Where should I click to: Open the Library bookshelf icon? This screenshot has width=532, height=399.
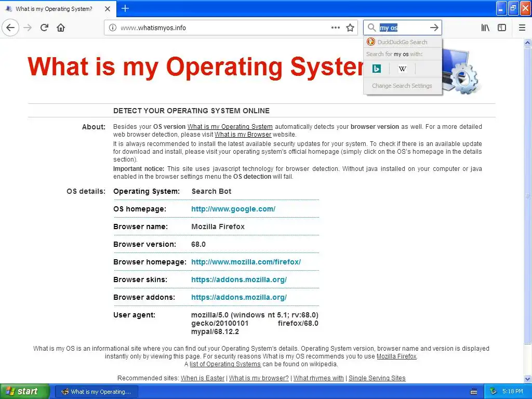coord(485,28)
